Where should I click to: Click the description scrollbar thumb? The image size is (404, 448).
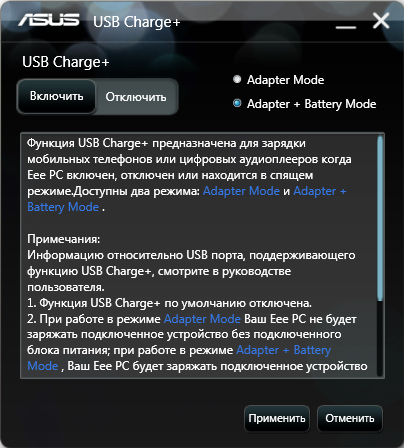click(380, 218)
